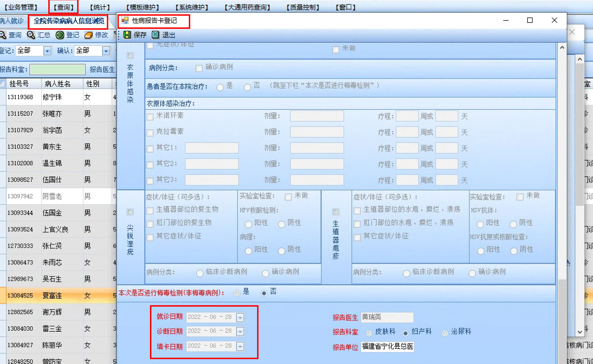Open the 统计 menu
This screenshot has height=364, width=593.
(100, 7)
